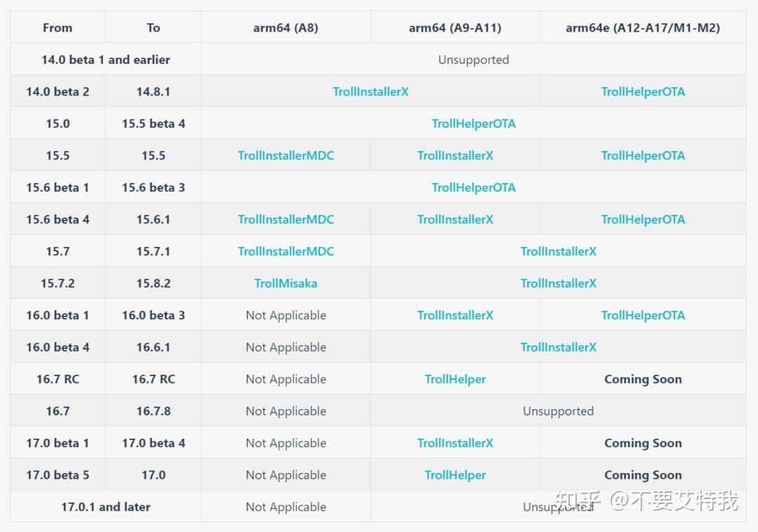Open TrollInstallerX link in the 15.5 row
Image resolution: width=758 pixels, height=532 pixels.
tap(456, 156)
